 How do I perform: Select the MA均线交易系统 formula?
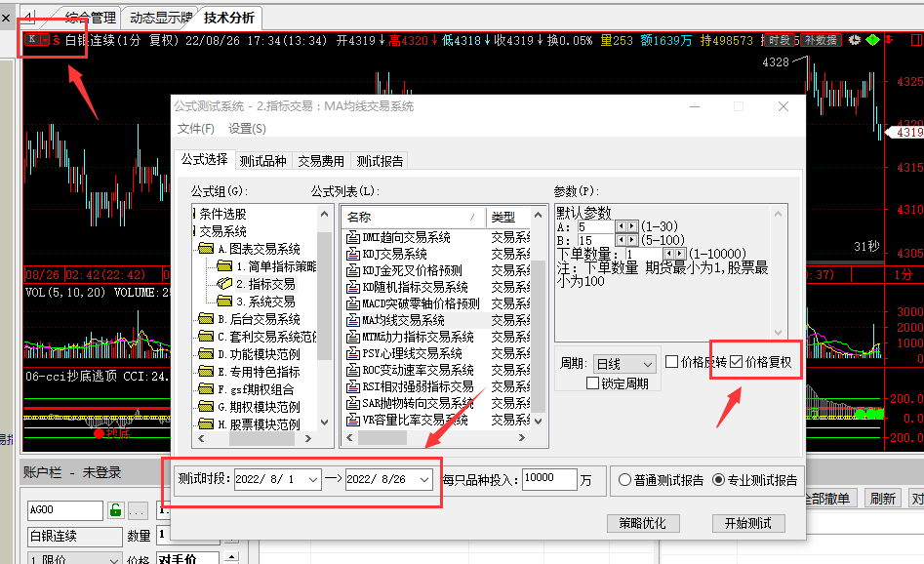(403, 320)
